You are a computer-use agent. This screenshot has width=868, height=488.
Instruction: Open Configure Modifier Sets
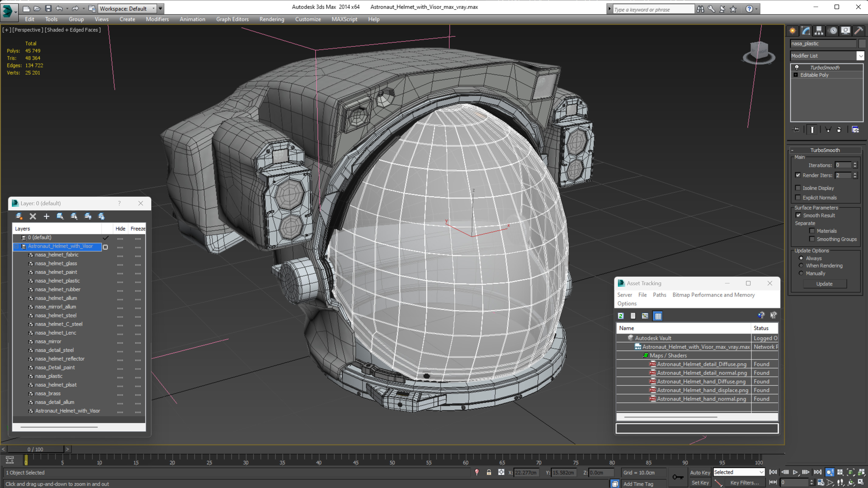pyautogui.click(x=855, y=129)
